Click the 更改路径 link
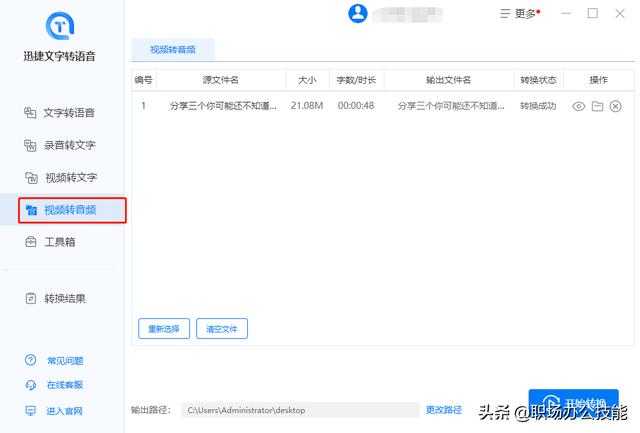 pos(444,410)
